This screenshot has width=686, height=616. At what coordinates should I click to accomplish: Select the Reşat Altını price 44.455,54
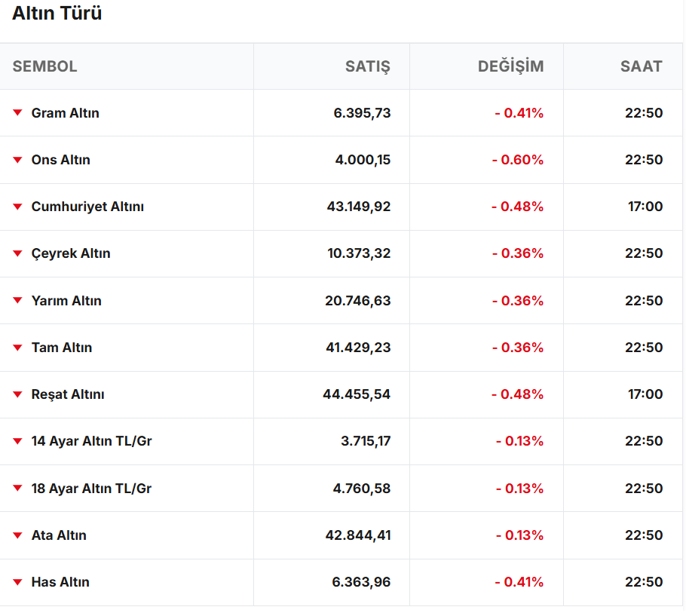(x=357, y=394)
